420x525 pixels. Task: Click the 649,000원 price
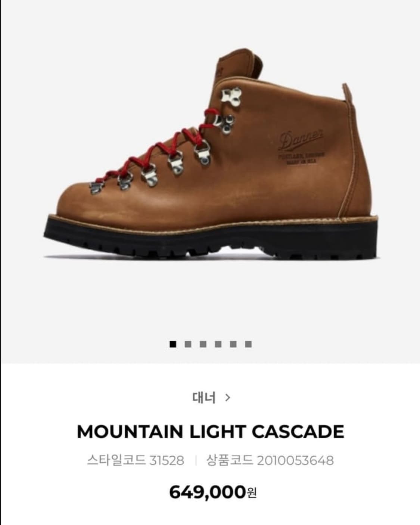pos(213,492)
